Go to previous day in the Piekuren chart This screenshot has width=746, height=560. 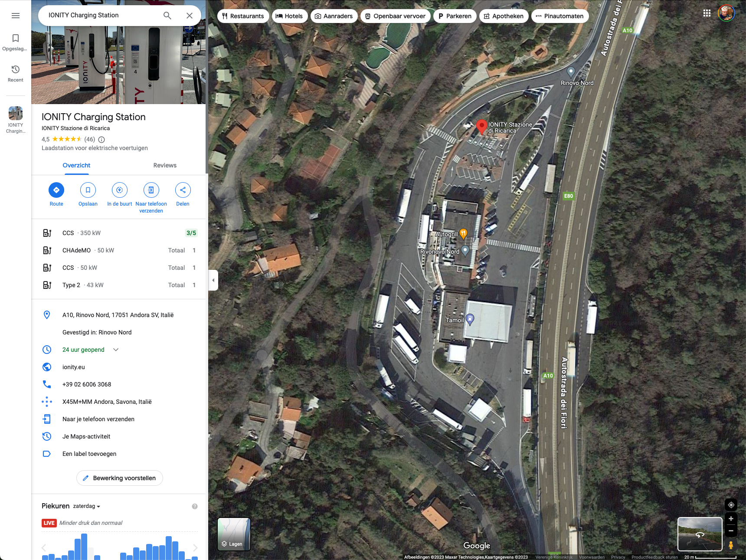(44, 547)
